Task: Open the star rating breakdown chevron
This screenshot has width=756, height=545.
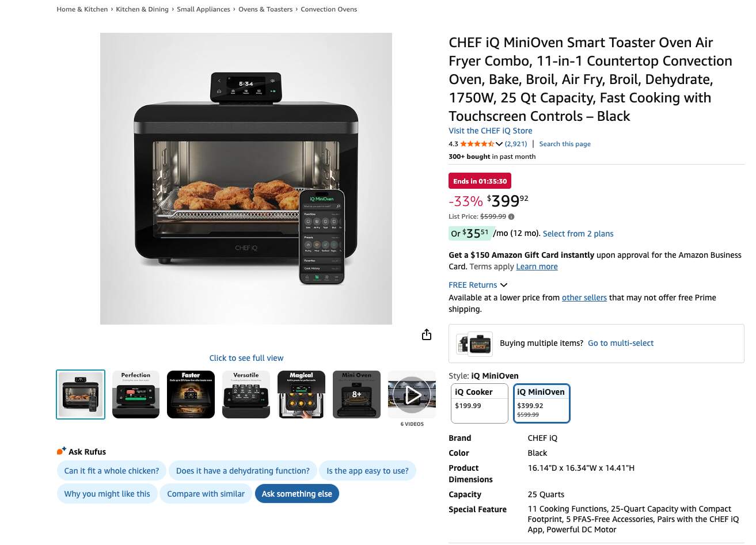Action: [x=499, y=144]
